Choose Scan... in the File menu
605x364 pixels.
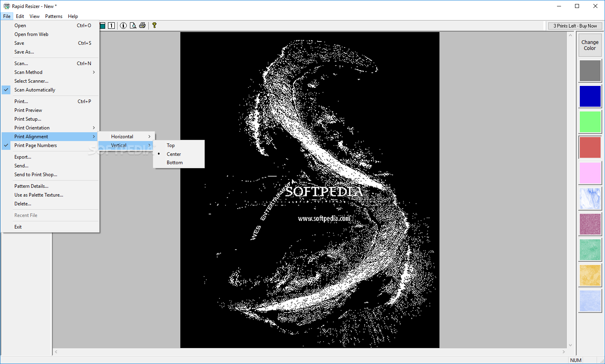(x=50, y=64)
